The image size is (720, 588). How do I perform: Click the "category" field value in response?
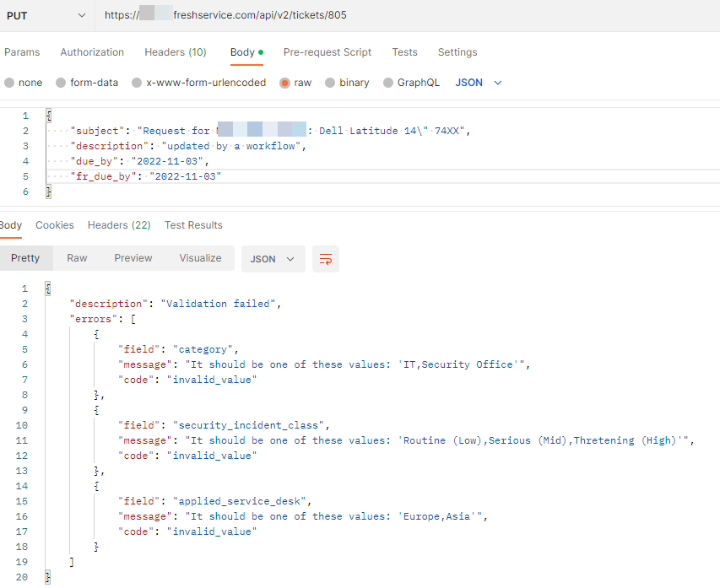tap(203, 349)
